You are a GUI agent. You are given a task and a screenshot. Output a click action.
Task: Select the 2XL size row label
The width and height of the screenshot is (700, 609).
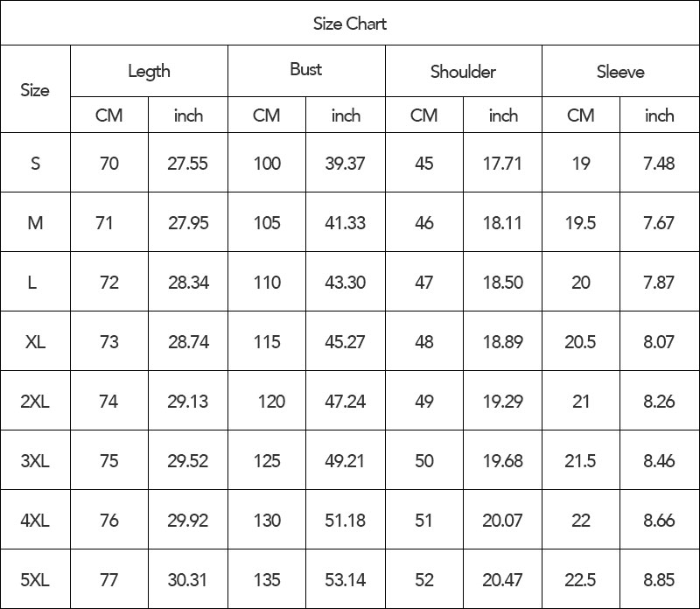(x=35, y=401)
